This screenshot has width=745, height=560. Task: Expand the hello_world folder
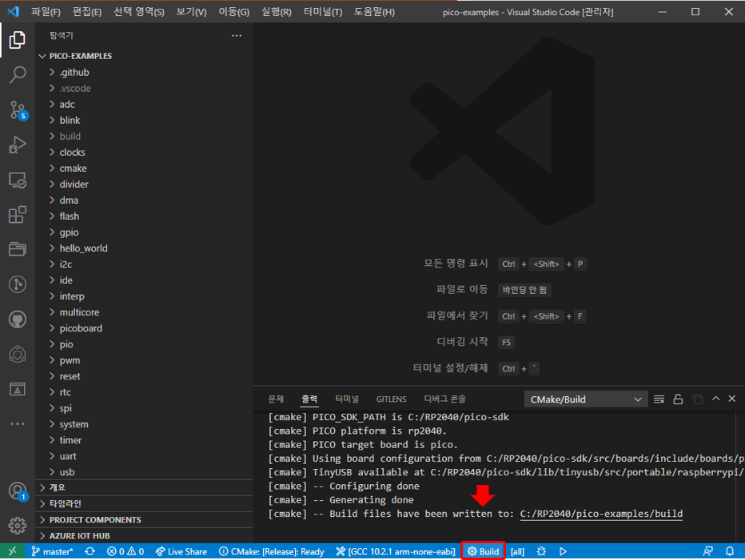click(x=145, y=248)
